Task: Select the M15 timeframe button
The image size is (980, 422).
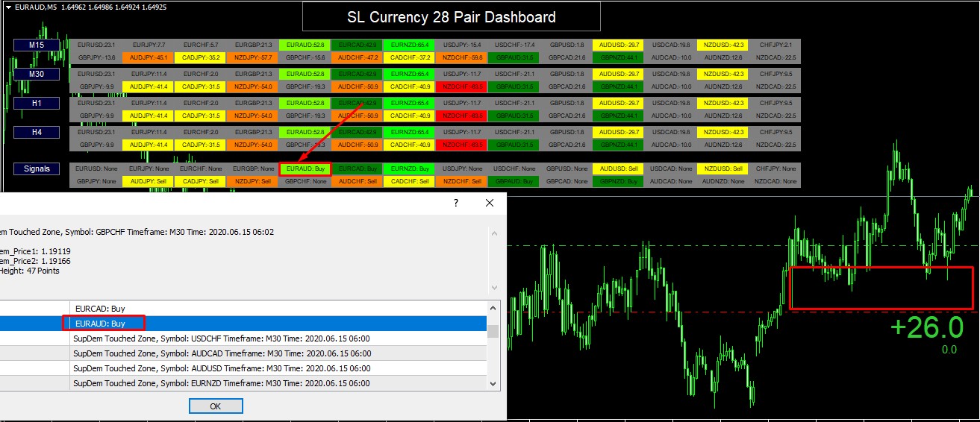Action: [x=37, y=45]
